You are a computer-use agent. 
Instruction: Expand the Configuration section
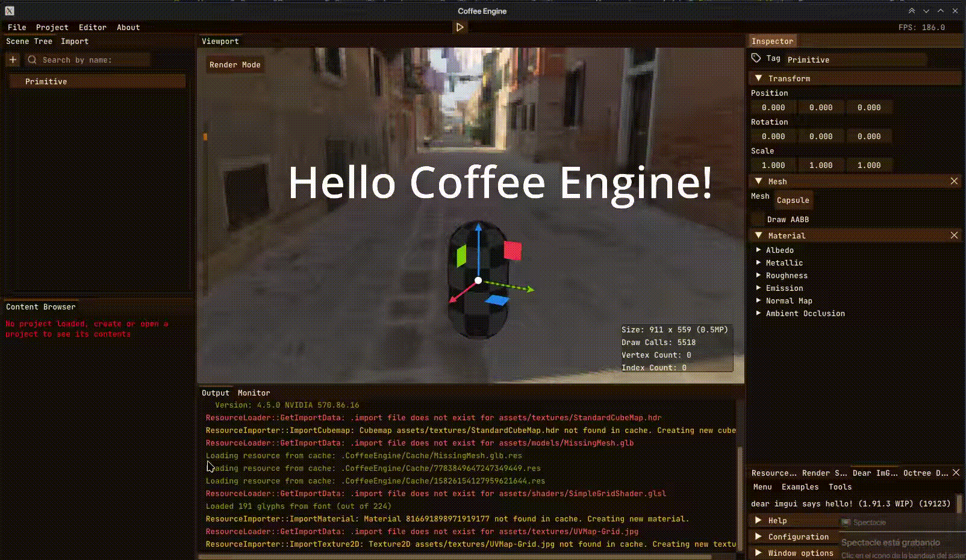point(759,537)
